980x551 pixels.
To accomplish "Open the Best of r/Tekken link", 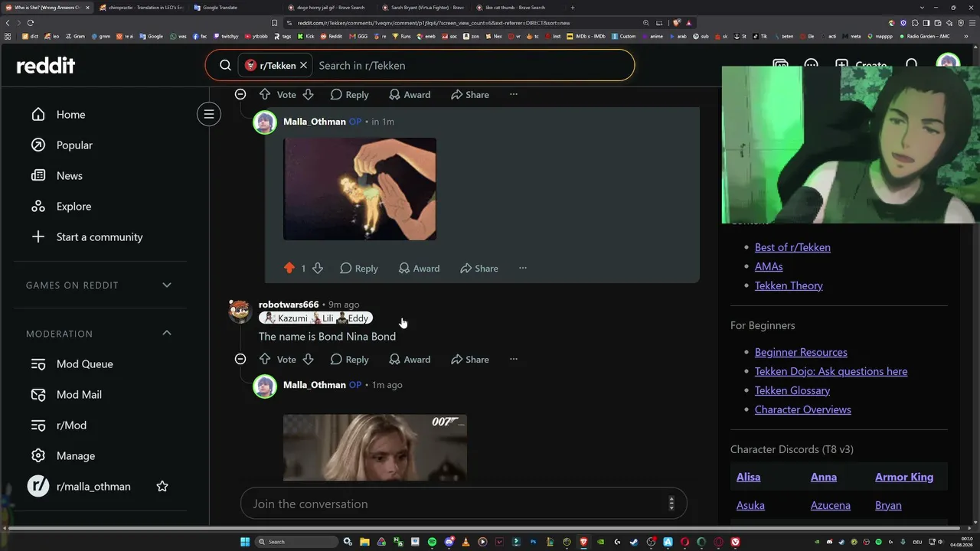I will tap(792, 247).
